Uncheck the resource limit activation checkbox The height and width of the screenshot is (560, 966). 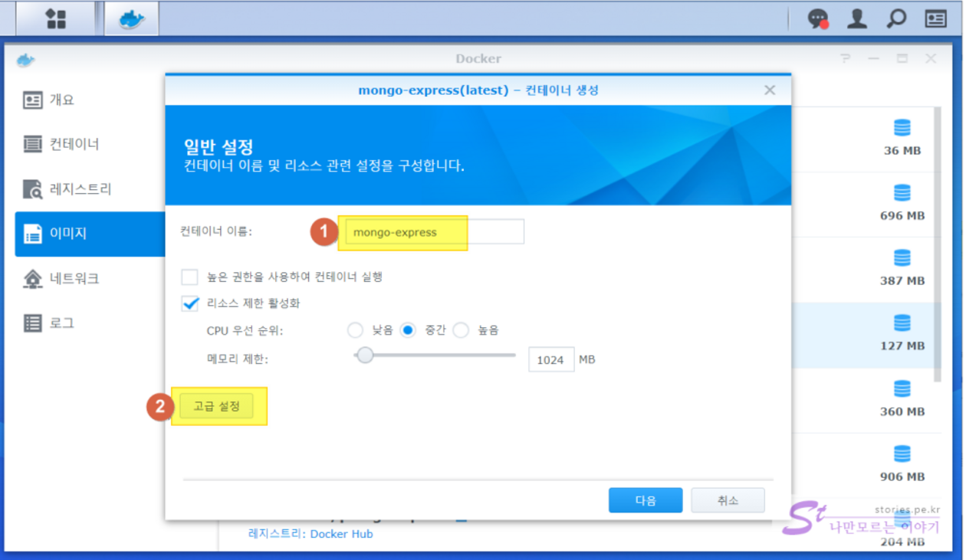pyautogui.click(x=189, y=303)
